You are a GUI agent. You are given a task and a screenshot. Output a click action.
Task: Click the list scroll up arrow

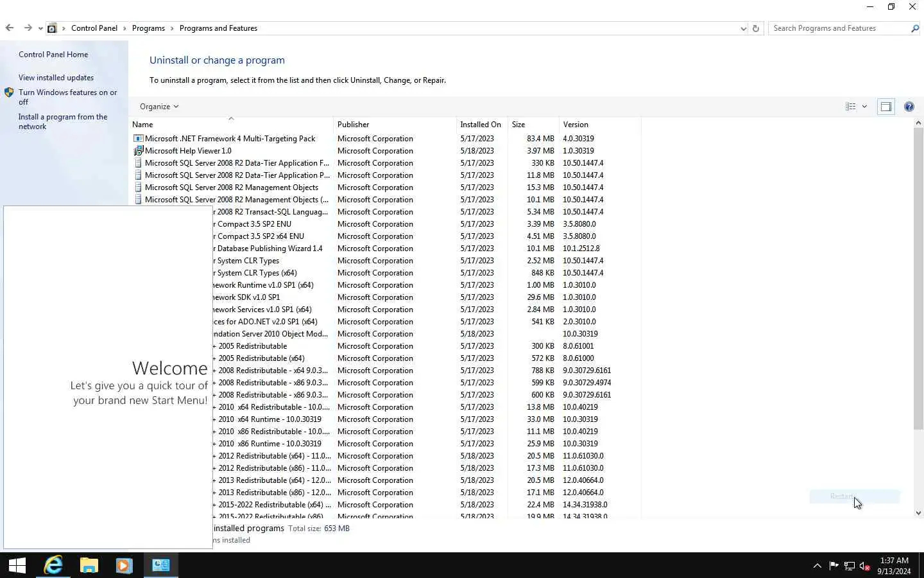tap(918, 123)
